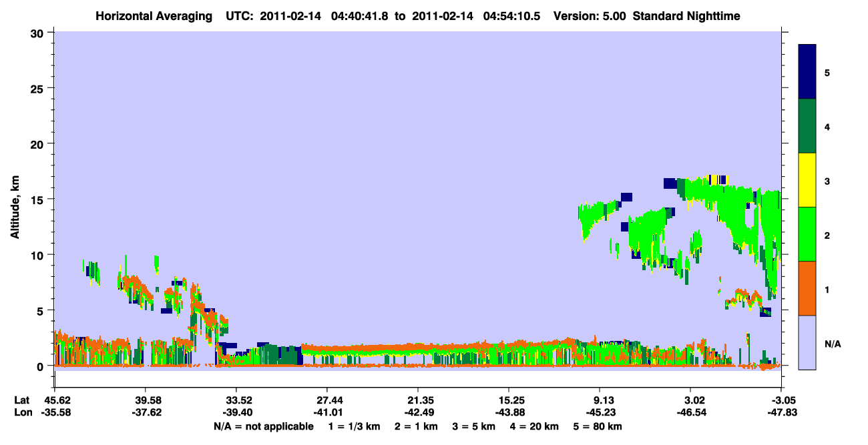
Task: Click the altitude tick label 15
Action: (39, 199)
